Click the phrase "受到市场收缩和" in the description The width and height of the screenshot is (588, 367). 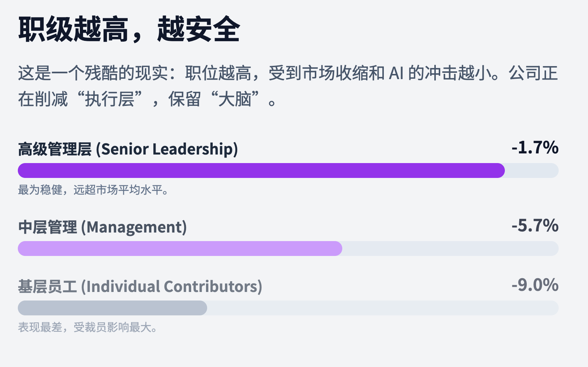click(x=327, y=73)
